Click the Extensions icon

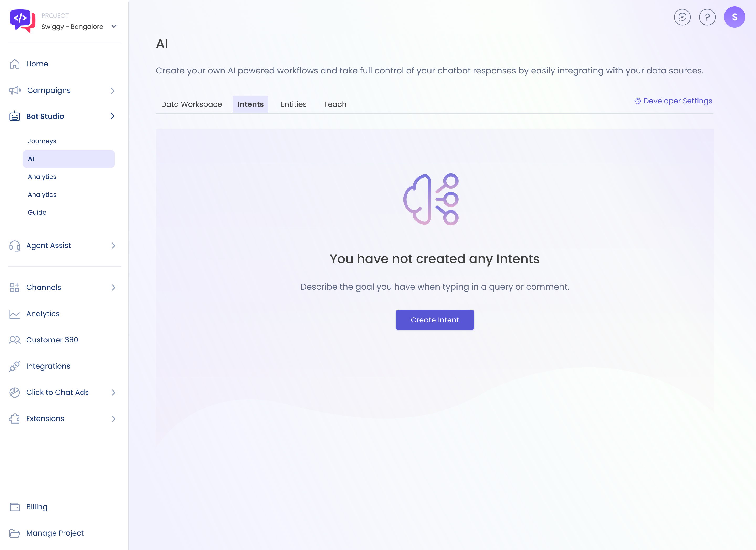tap(14, 419)
